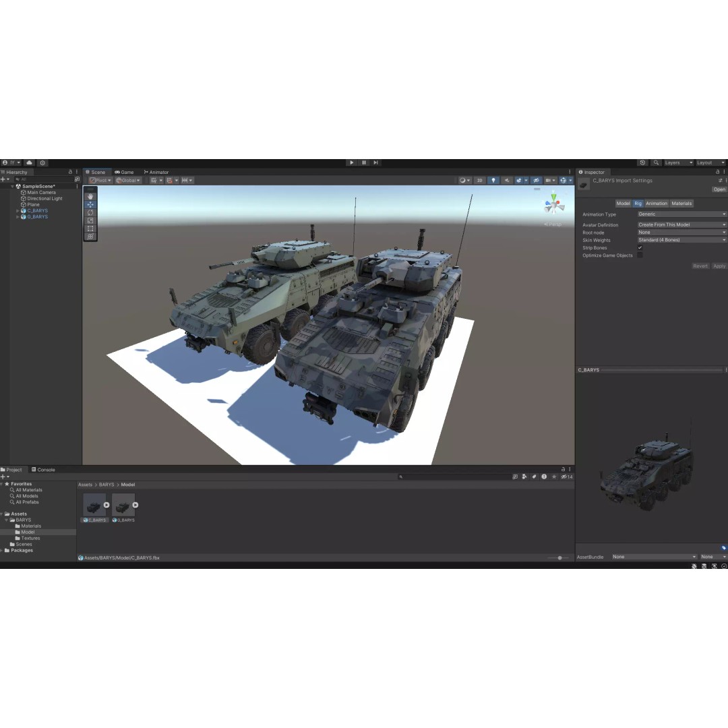The image size is (728, 728).
Task: Expand G_BARYS in Hierarchy
Action: 18,217
